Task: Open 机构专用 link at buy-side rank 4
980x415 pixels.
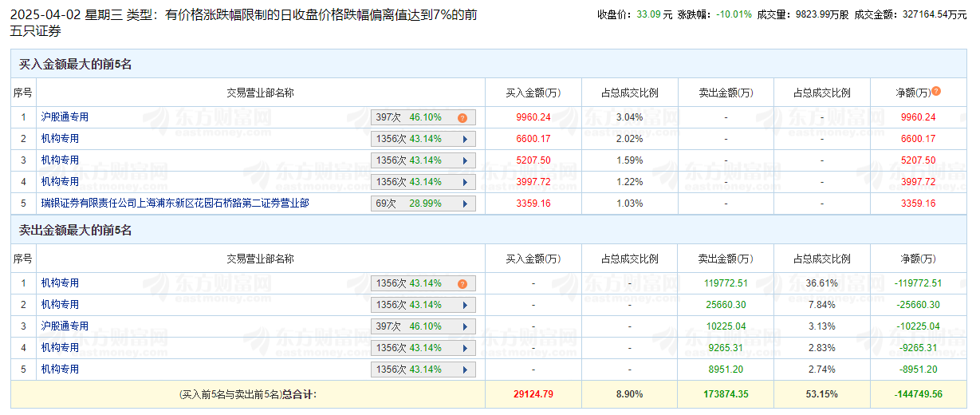Action: [x=60, y=182]
